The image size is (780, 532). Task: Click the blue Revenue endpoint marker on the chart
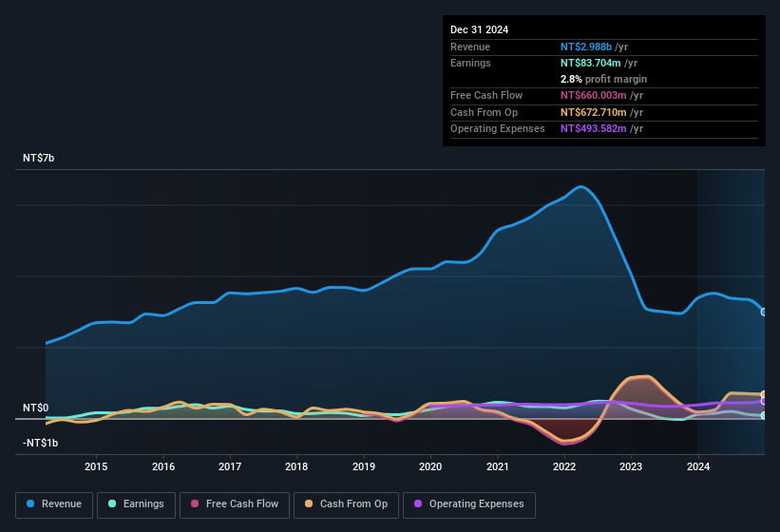pyautogui.click(x=764, y=313)
